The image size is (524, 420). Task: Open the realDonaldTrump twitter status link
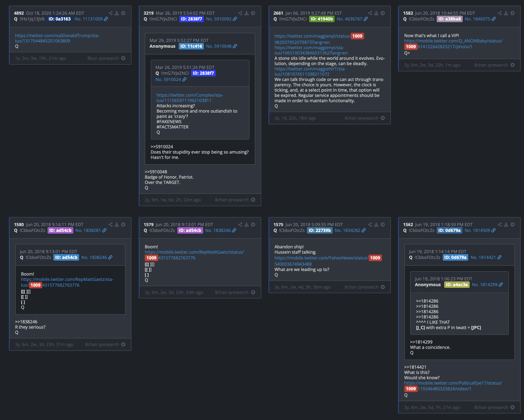click(57, 38)
